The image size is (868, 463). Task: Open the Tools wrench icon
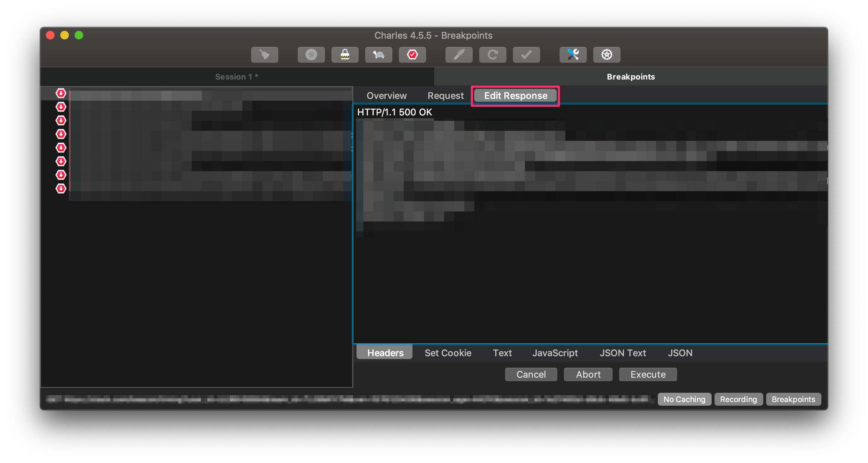click(x=573, y=55)
